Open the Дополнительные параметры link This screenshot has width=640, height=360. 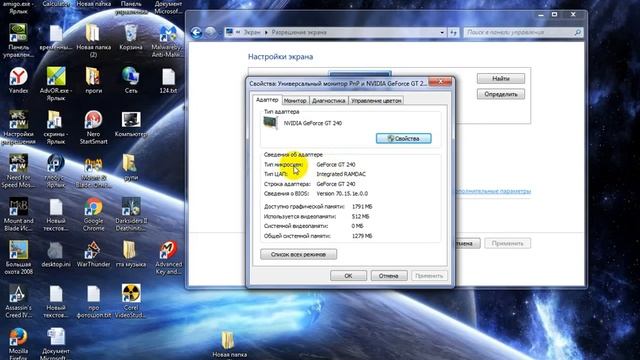[x=493, y=191]
